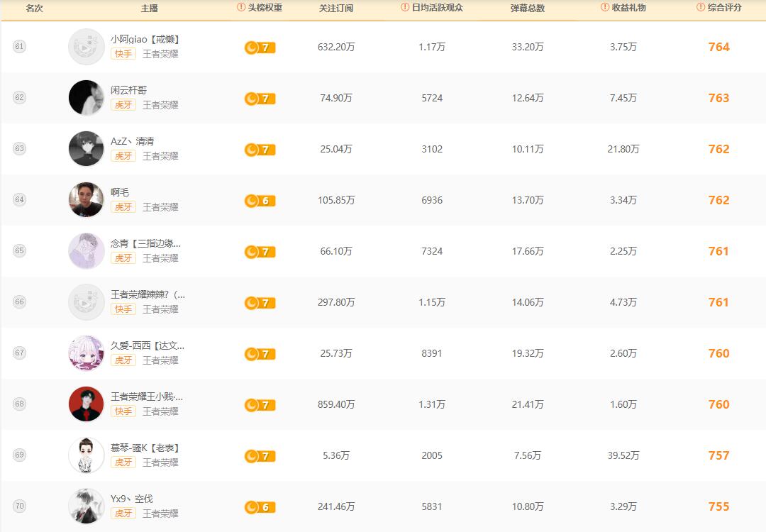Click the info icon beside 日均活跃观众 header

tap(405, 8)
